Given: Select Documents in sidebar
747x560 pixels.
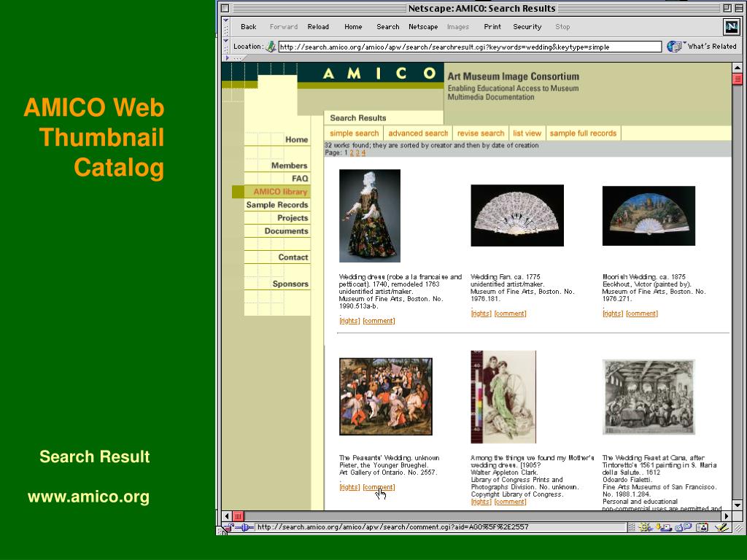Looking at the screenshot, I should point(286,231).
